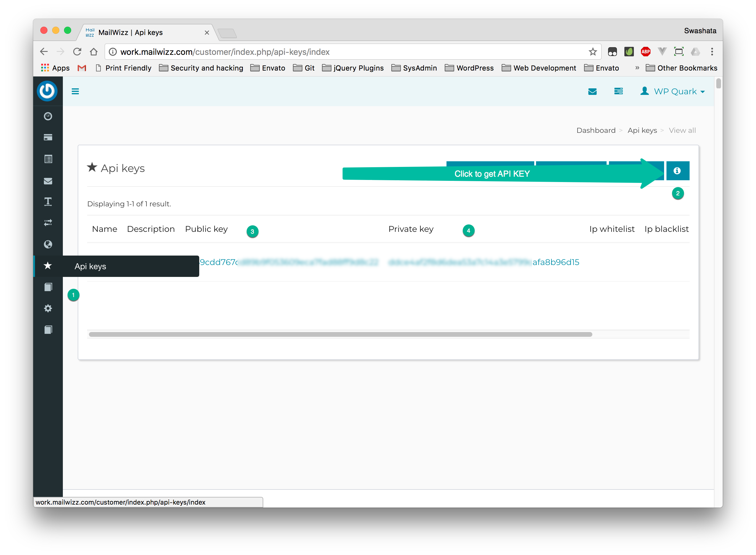The image size is (756, 555).
Task: Click the site info icon in address bar
Action: pos(113,52)
